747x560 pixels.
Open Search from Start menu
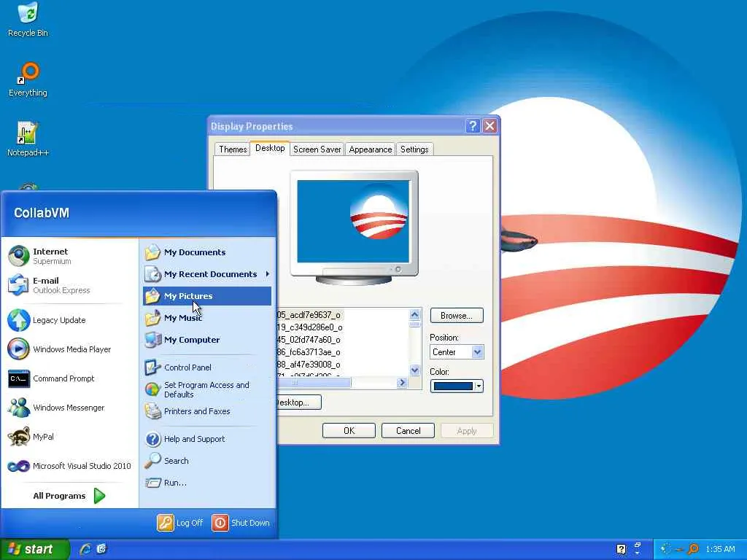[207, 461]
